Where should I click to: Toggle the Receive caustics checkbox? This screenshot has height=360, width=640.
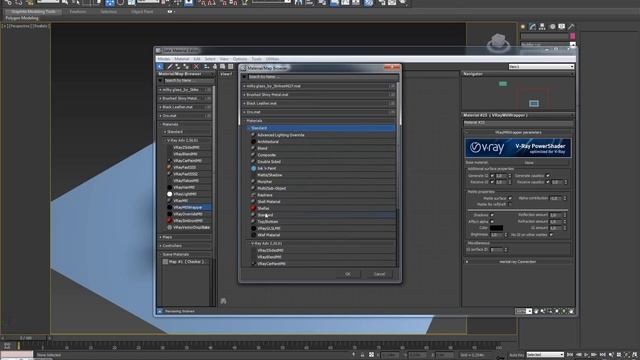coord(548,182)
